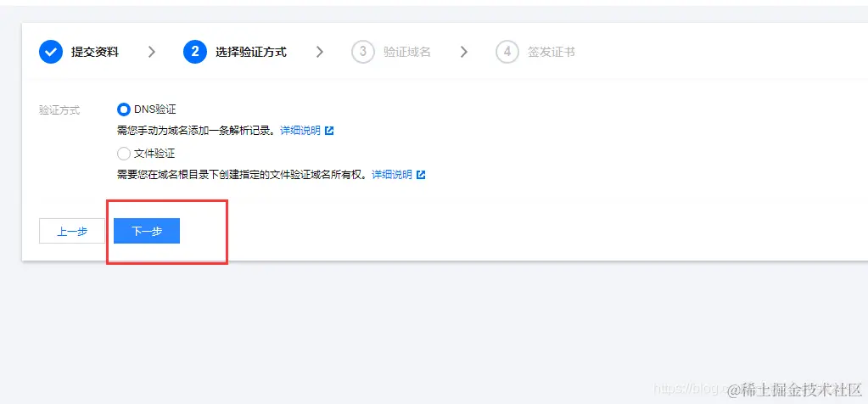Open 详细说明 link for 文件验证

(391, 175)
